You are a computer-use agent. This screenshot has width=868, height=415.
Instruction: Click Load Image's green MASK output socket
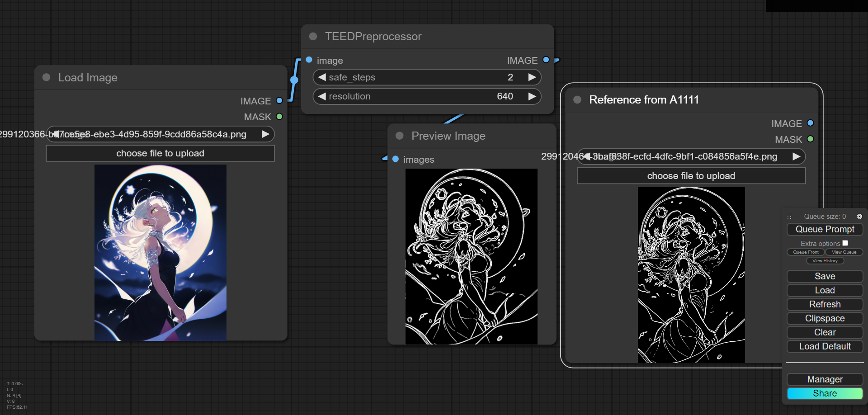click(279, 117)
